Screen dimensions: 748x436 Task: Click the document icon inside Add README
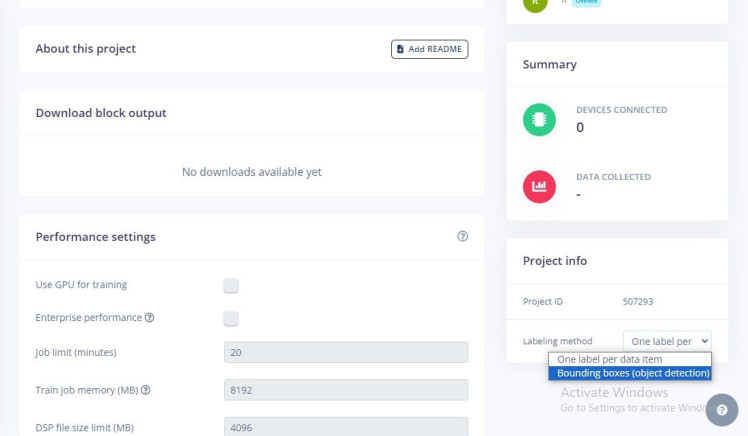pyautogui.click(x=401, y=49)
